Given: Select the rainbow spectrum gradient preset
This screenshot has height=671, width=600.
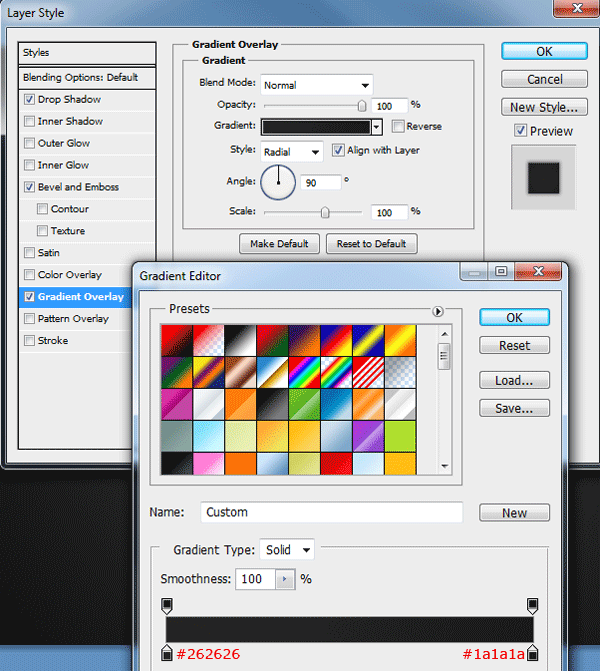Looking at the screenshot, I should [304, 372].
